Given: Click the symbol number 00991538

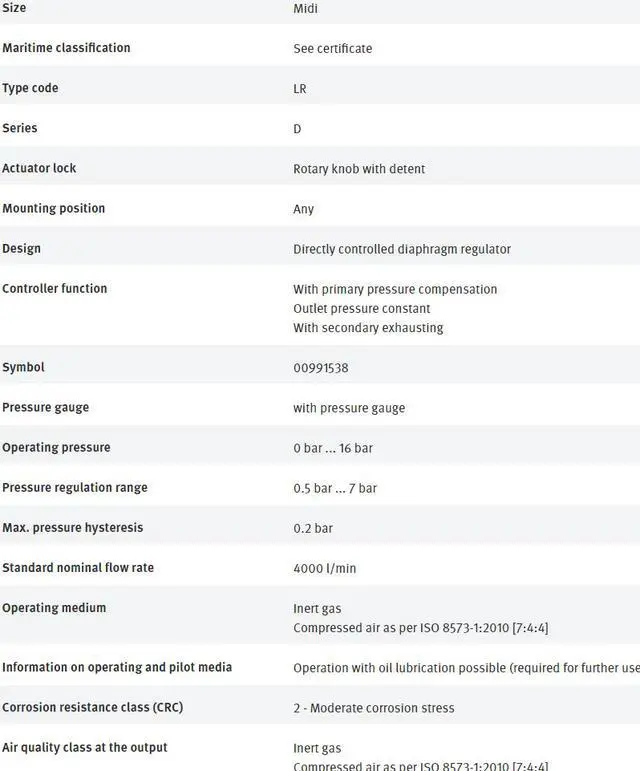Looking at the screenshot, I should [x=320, y=368].
